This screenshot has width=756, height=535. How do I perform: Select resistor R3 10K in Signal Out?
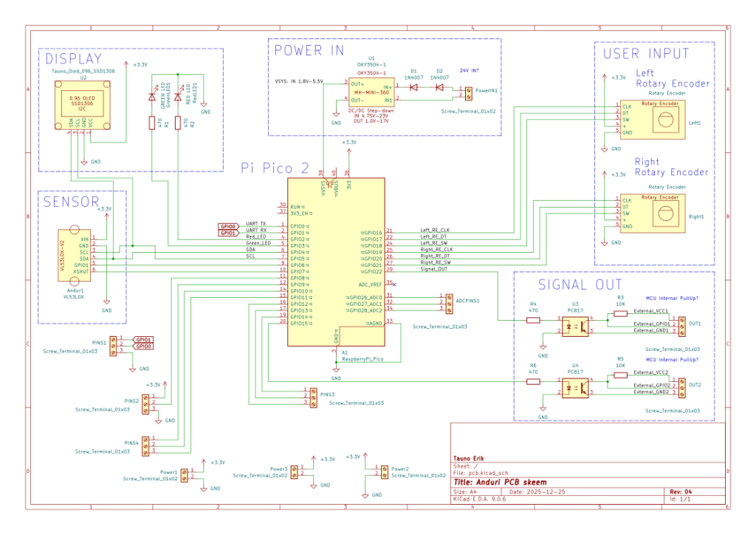620,314
